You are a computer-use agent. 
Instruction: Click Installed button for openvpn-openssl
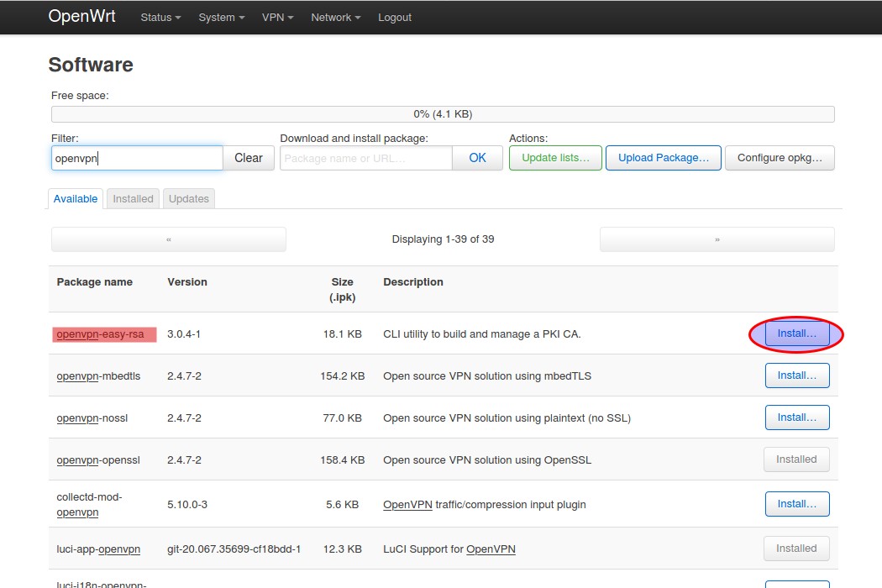tap(796, 459)
